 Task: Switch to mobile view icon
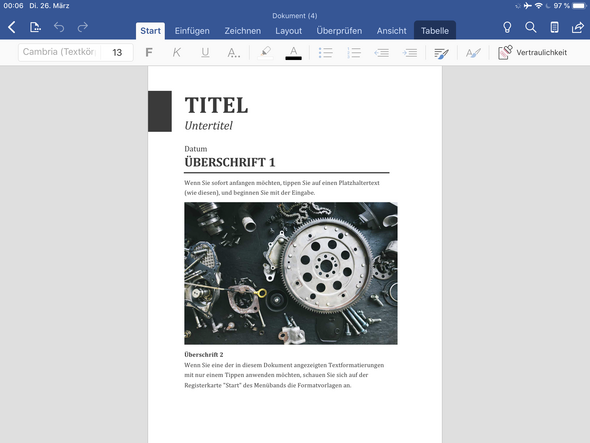[554, 27]
